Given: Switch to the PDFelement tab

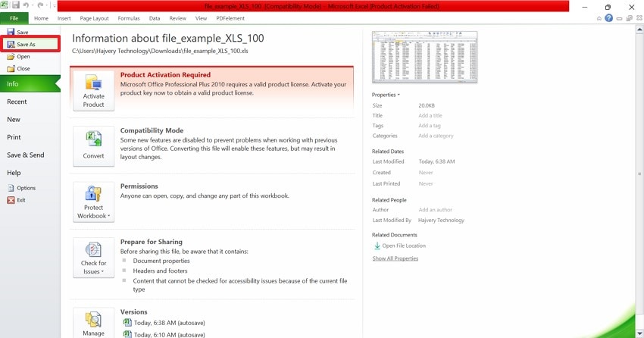Looking at the screenshot, I should (230, 18).
